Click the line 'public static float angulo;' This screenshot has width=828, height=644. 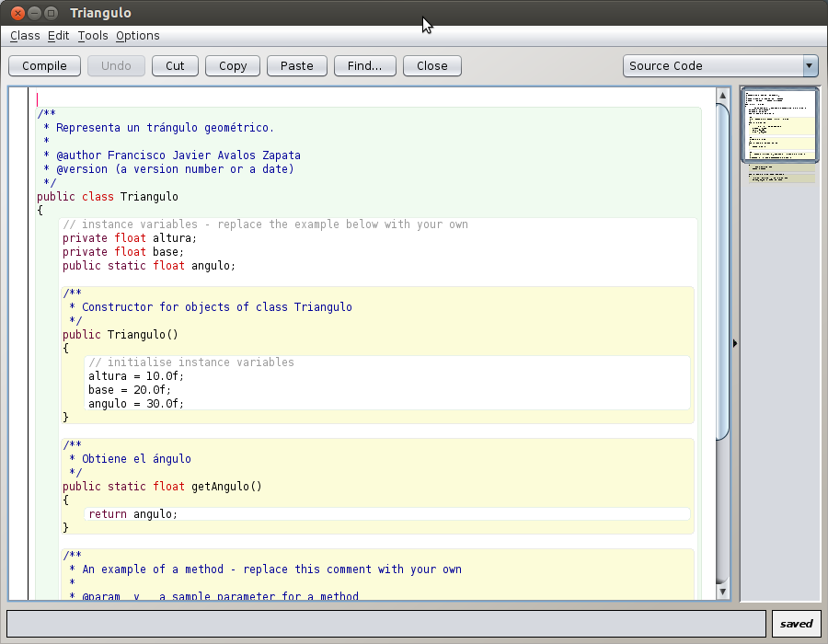pyautogui.click(x=149, y=266)
